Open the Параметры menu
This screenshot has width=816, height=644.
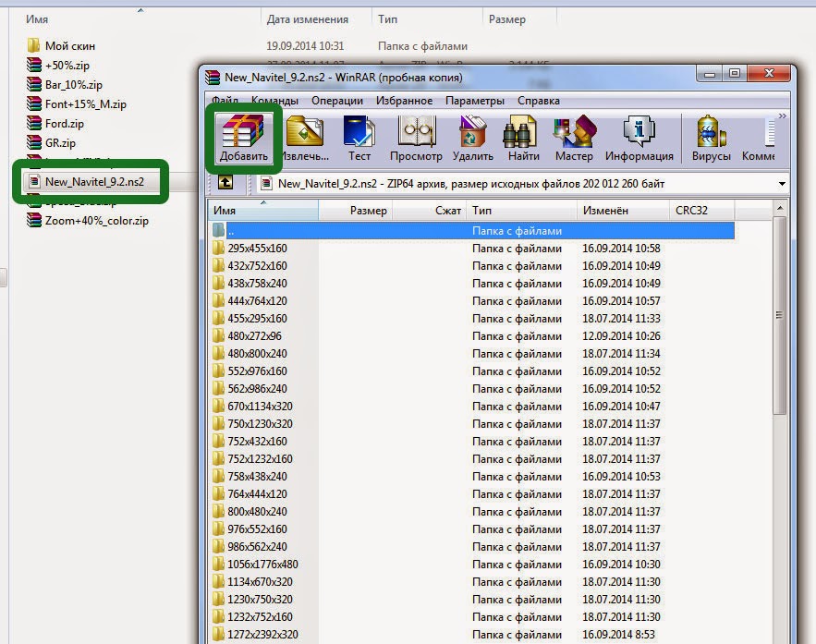coord(475,101)
